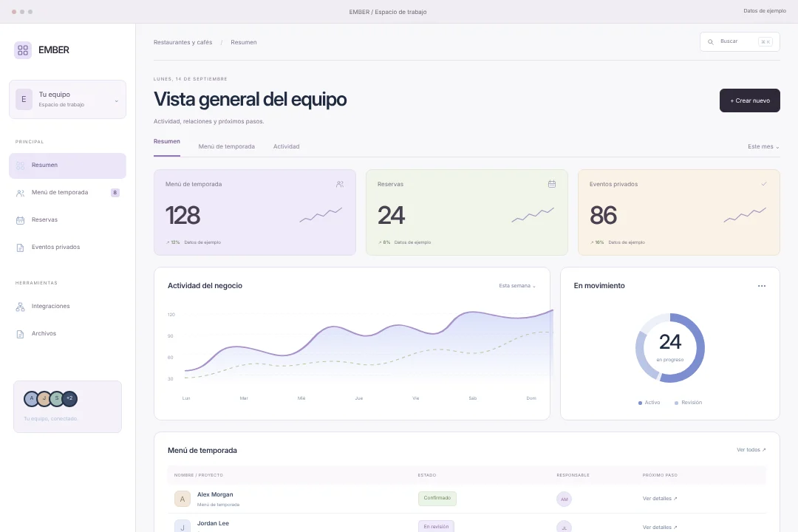This screenshot has width=798, height=532.
Task: Click the Jordan Lee row avatar J
Action: [183, 526]
